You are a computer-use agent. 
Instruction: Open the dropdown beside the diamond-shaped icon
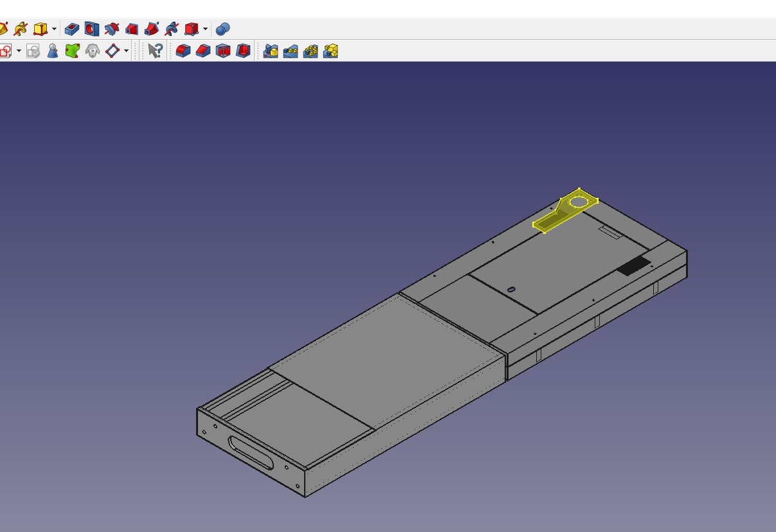pyautogui.click(x=126, y=51)
